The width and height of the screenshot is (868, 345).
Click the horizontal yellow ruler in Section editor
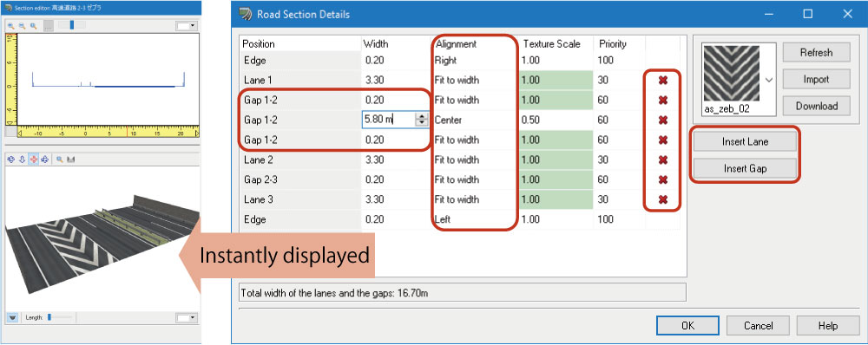(108, 133)
